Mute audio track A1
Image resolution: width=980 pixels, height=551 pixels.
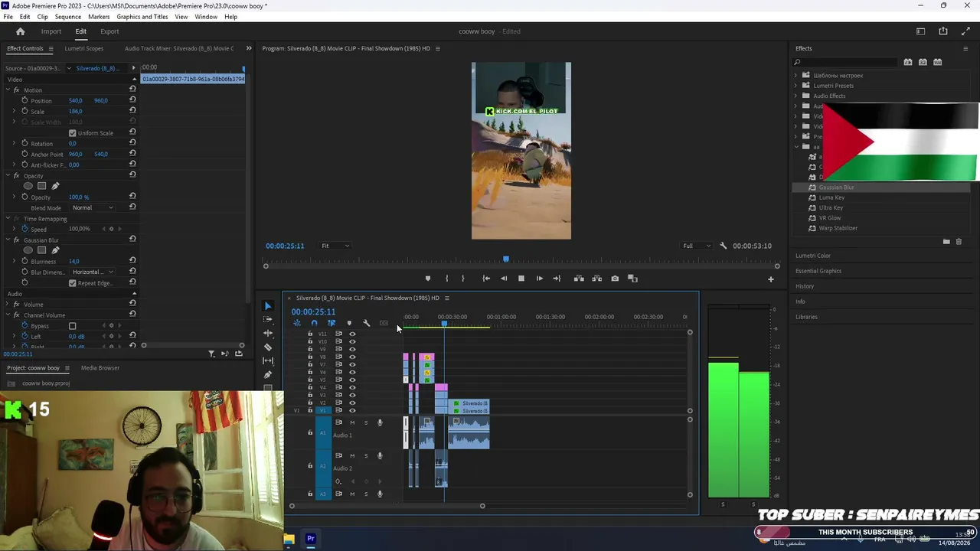point(352,422)
